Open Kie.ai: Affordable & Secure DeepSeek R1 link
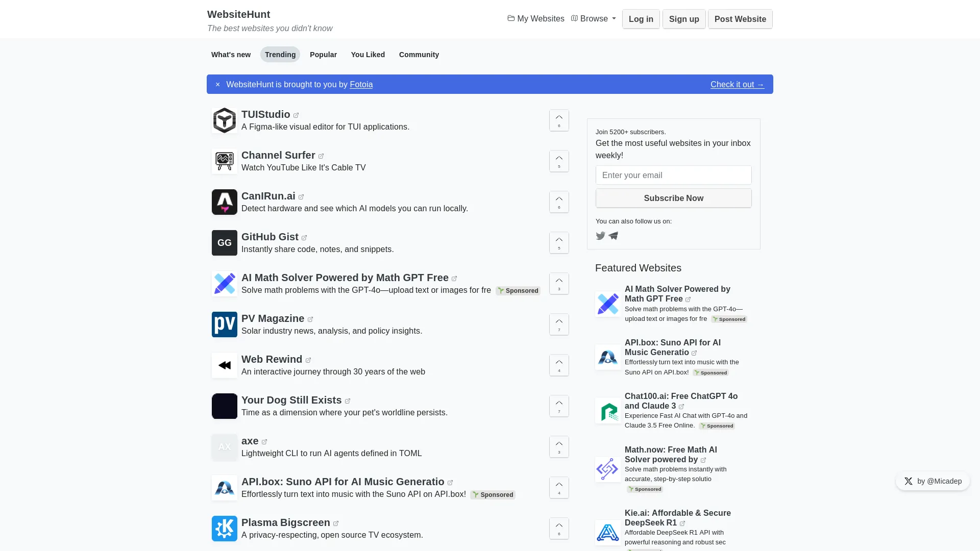Screen dimensions: 980x551 point(678,518)
